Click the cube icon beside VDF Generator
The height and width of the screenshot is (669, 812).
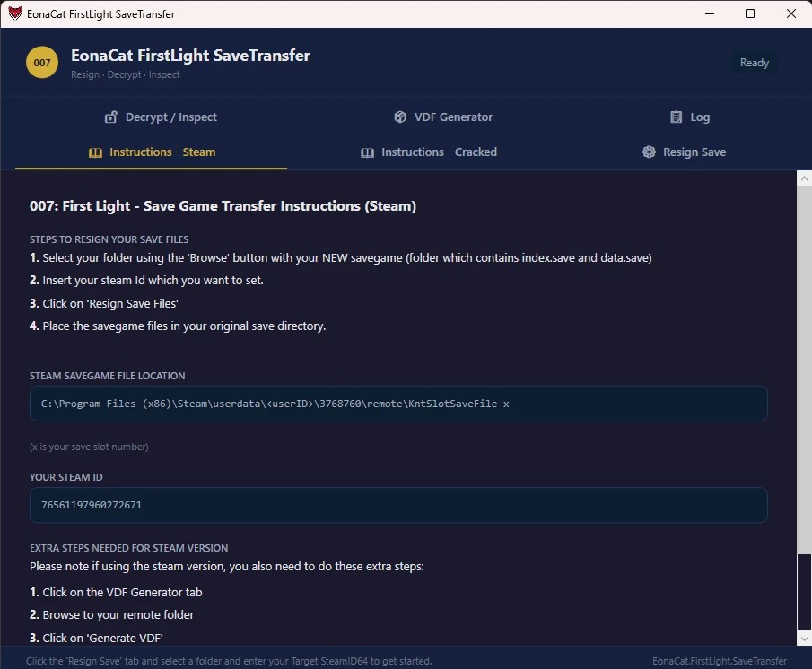tap(400, 117)
